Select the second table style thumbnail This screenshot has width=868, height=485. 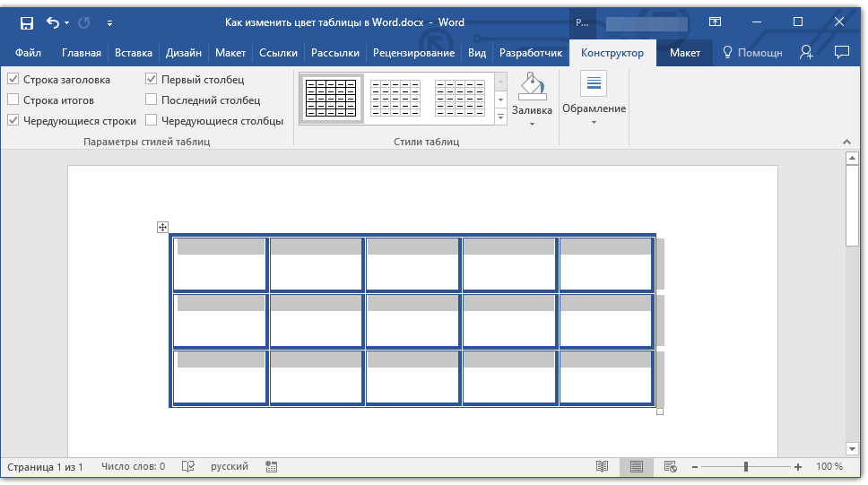tap(395, 99)
